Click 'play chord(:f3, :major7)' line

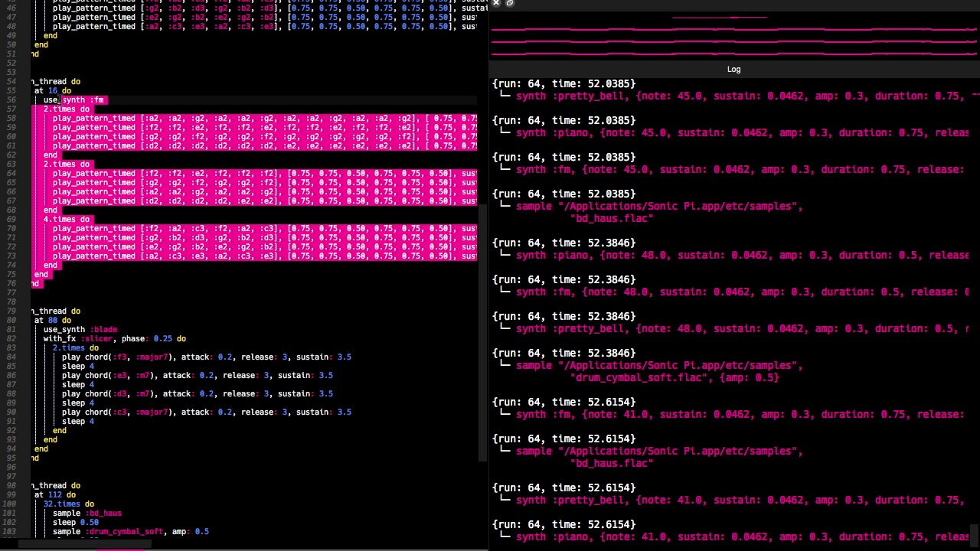coord(207,357)
